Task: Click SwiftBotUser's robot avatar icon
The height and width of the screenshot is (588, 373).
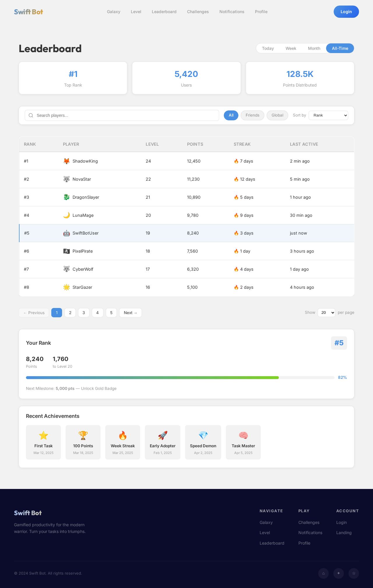Action: (x=66, y=233)
